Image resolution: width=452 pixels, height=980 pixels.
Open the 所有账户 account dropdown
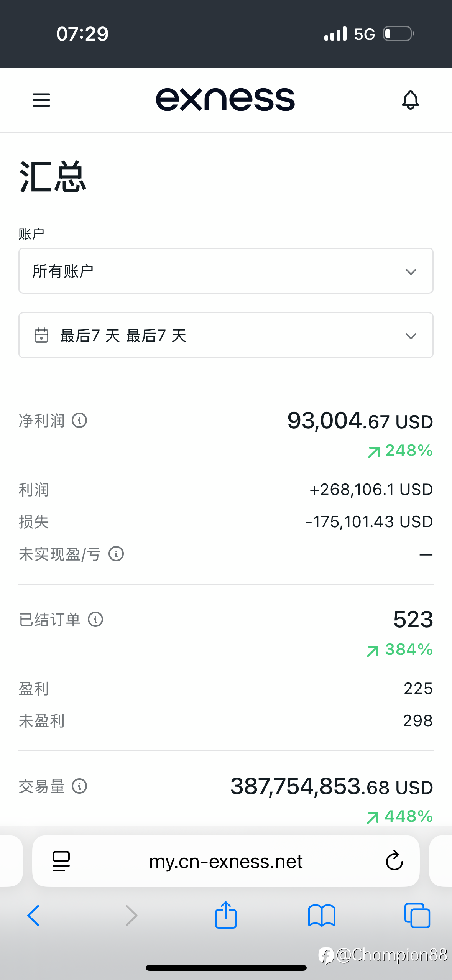(x=225, y=271)
